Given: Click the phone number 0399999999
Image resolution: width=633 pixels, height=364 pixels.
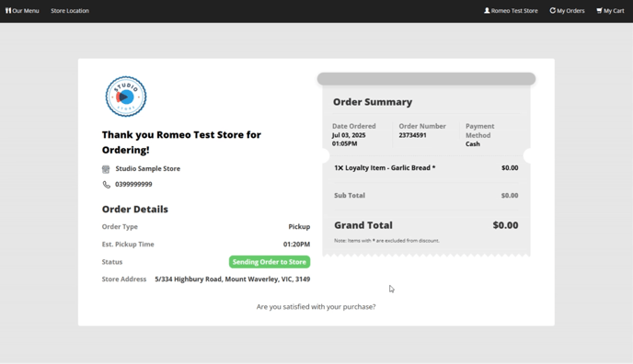Looking at the screenshot, I should (133, 184).
